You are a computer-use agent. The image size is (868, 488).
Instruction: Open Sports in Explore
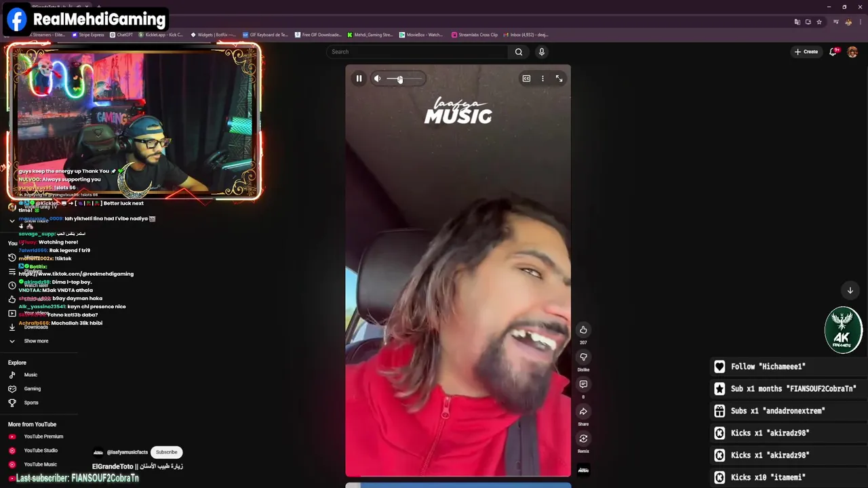(x=31, y=403)
